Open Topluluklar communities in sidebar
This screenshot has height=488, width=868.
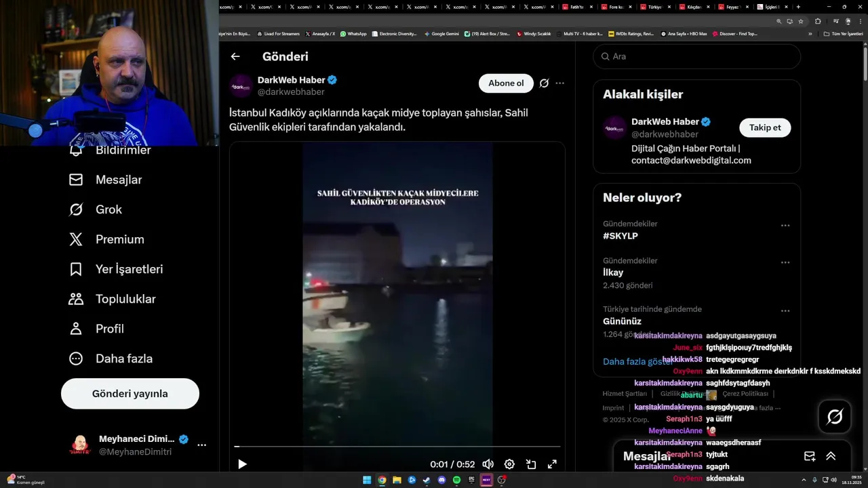point(113,299)
